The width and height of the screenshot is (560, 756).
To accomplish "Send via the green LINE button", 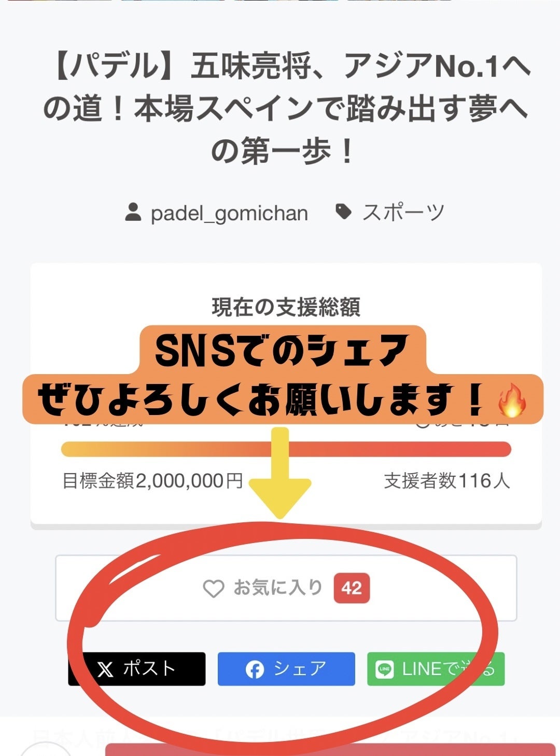I will click(436, 669).
